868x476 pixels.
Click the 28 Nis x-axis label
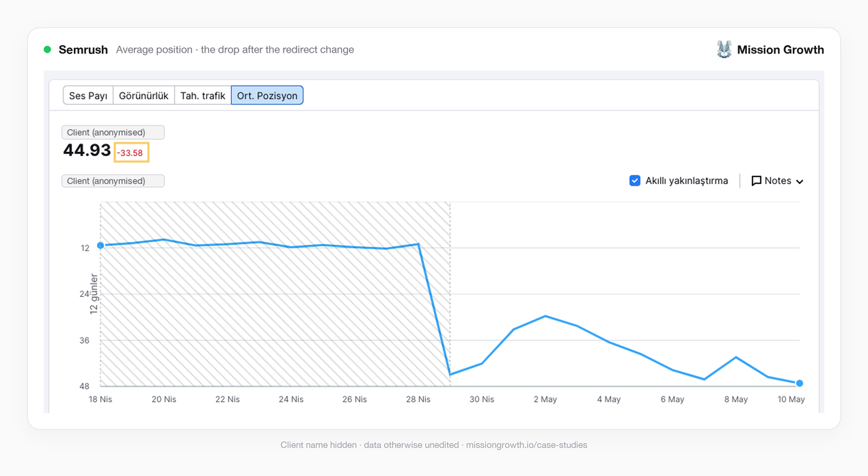coord(418,399)
